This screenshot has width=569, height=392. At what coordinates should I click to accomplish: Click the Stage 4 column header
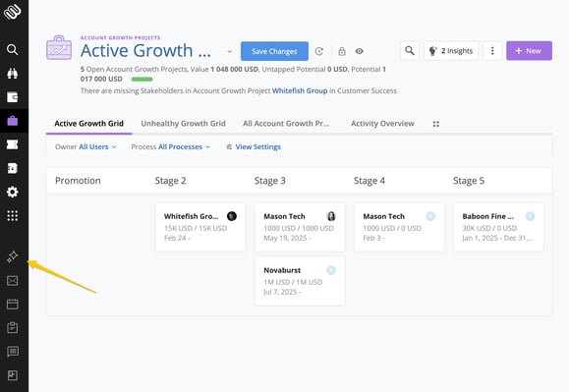tap(370, 181)
